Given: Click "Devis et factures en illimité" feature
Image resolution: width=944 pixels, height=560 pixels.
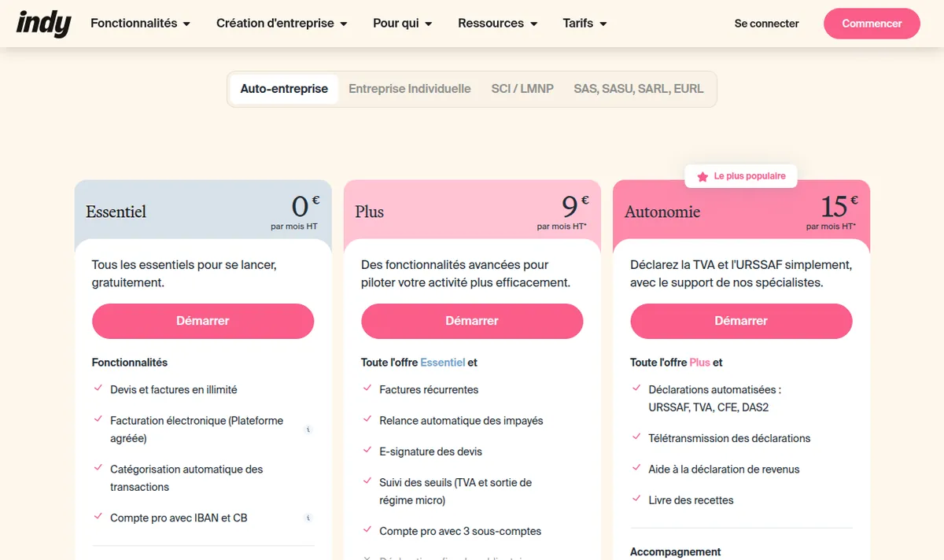Looking at the screenshot, I should pos(174,389).
